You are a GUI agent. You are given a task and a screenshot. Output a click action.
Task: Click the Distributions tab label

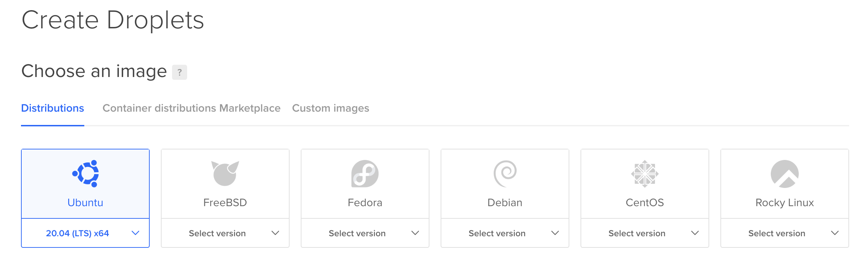point(52,108)
